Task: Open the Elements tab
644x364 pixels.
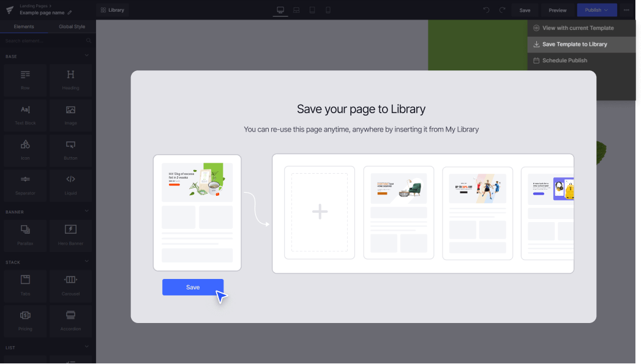Action: click(24, 27)
